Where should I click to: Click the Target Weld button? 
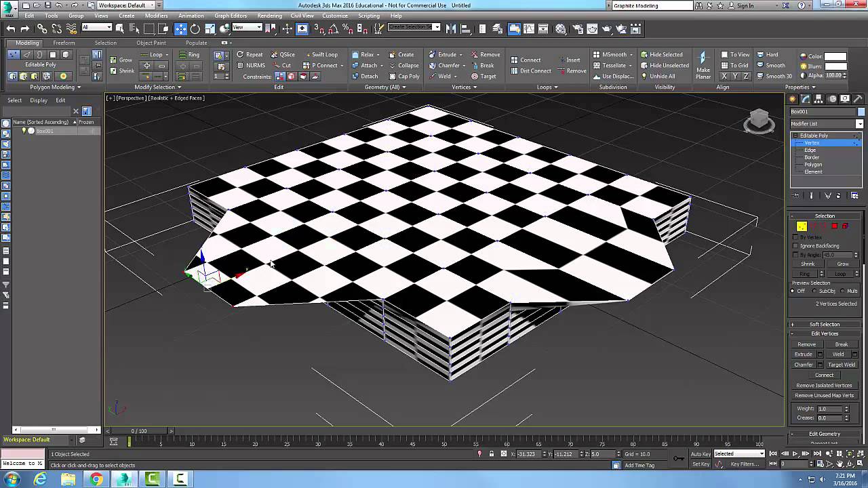click(842, 365)
